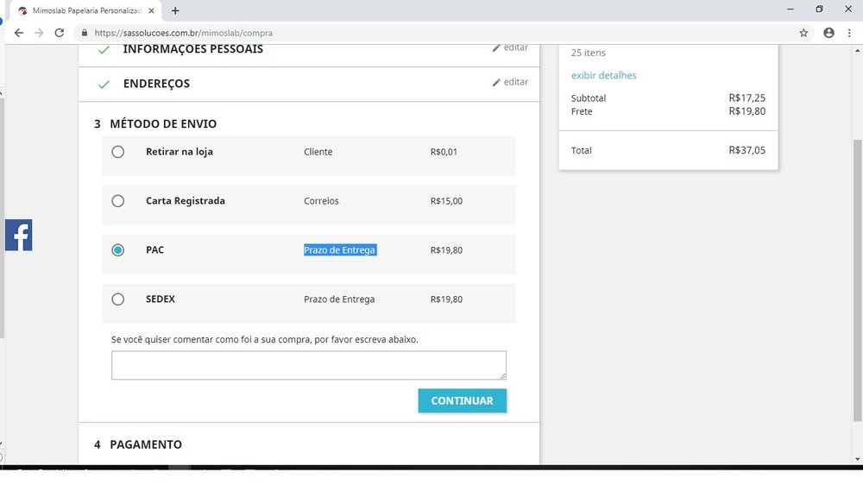The image size is (863, 504).
Task: Go back to the previous page
Action: 19,33
